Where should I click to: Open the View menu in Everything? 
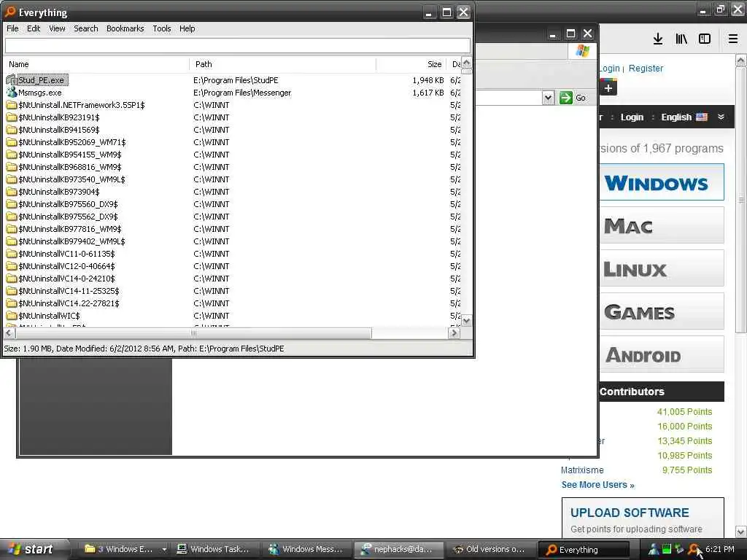pos(57,28)
